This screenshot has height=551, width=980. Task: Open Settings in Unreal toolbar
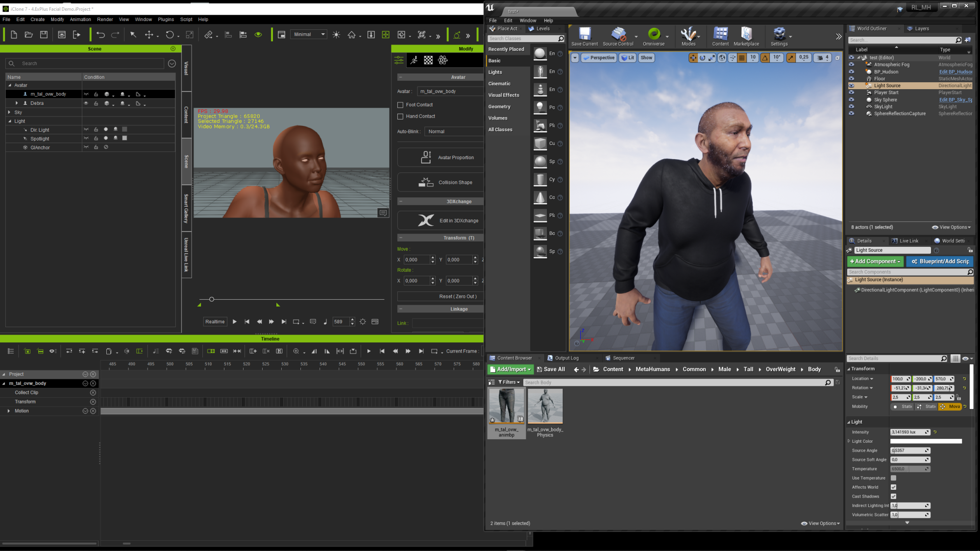pos(779,37)
